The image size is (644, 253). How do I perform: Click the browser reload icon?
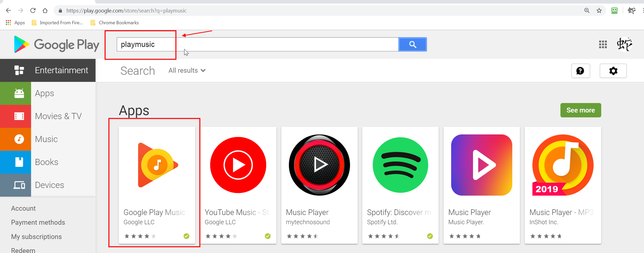[33, 11]
